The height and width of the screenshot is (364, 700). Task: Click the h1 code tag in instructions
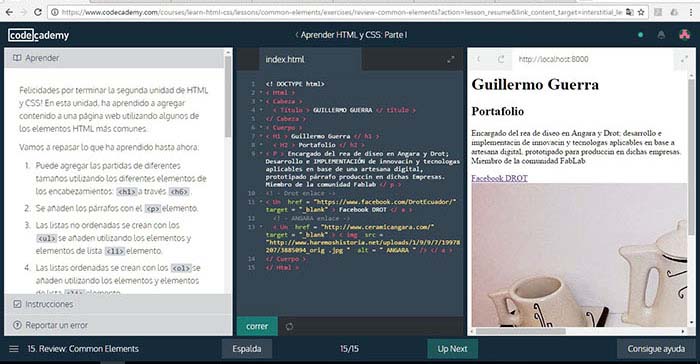[126, 192]
